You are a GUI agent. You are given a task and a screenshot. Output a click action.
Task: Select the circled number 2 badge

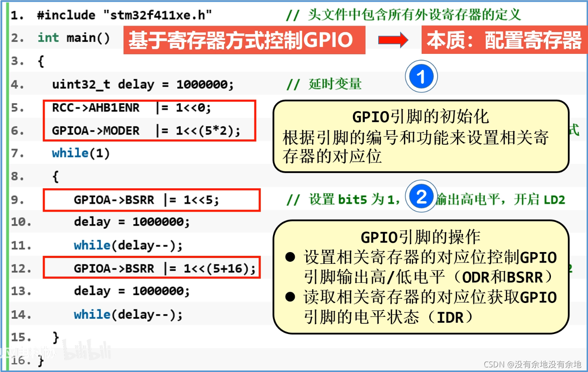[x=421, y=196]
